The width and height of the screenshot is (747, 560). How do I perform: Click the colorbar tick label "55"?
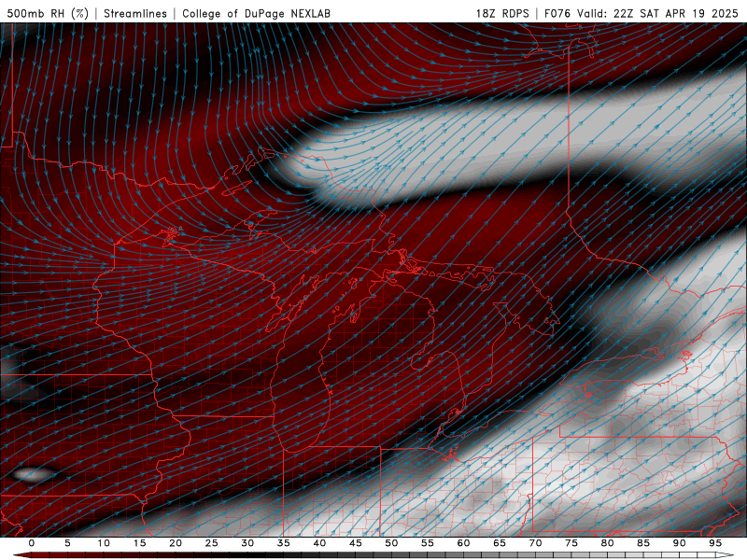pyautogui.click(x=428, y=543)
